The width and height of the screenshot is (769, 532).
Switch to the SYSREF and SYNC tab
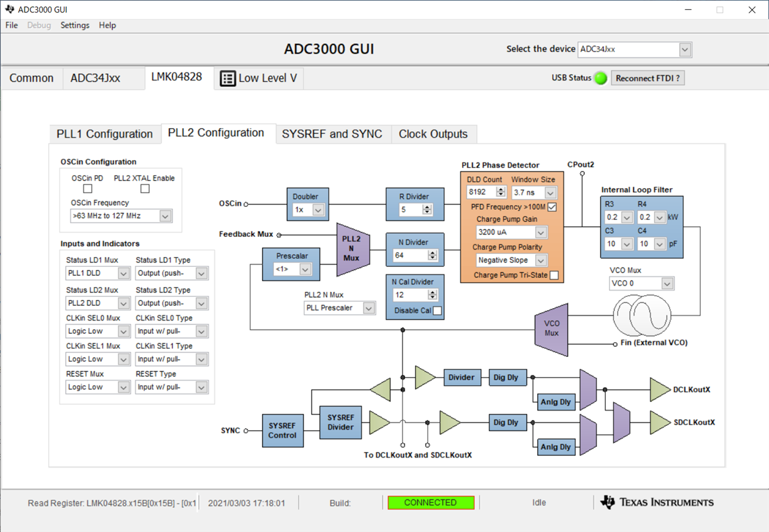point(332,134)
